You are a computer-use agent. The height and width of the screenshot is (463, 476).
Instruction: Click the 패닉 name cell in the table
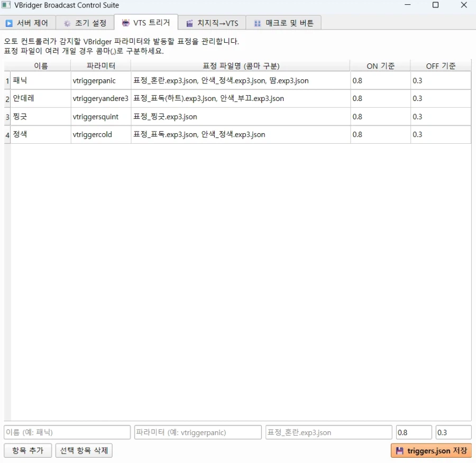tap(40, 81)
